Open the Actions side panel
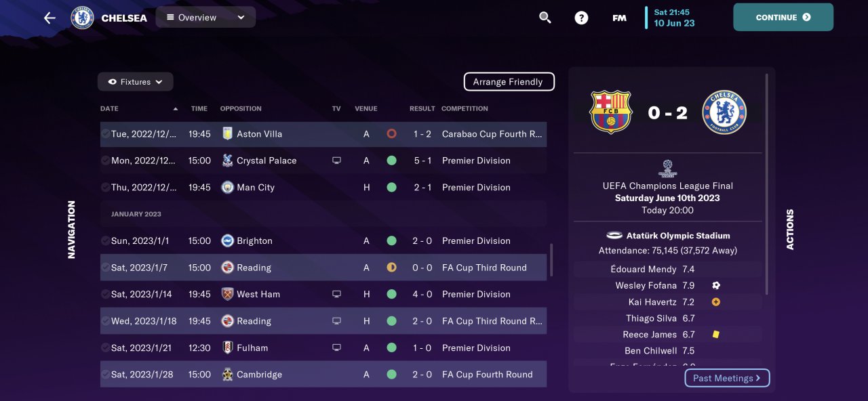Viewport: 868px width, 401px height. pyautogui.click(x=790, y=229)
